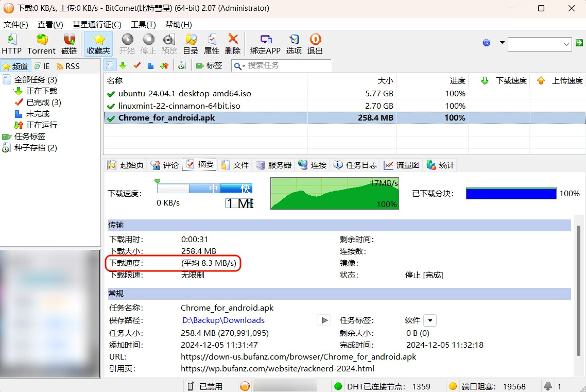
Task: Click the 开始 start task button
Action: pos(127,44)
